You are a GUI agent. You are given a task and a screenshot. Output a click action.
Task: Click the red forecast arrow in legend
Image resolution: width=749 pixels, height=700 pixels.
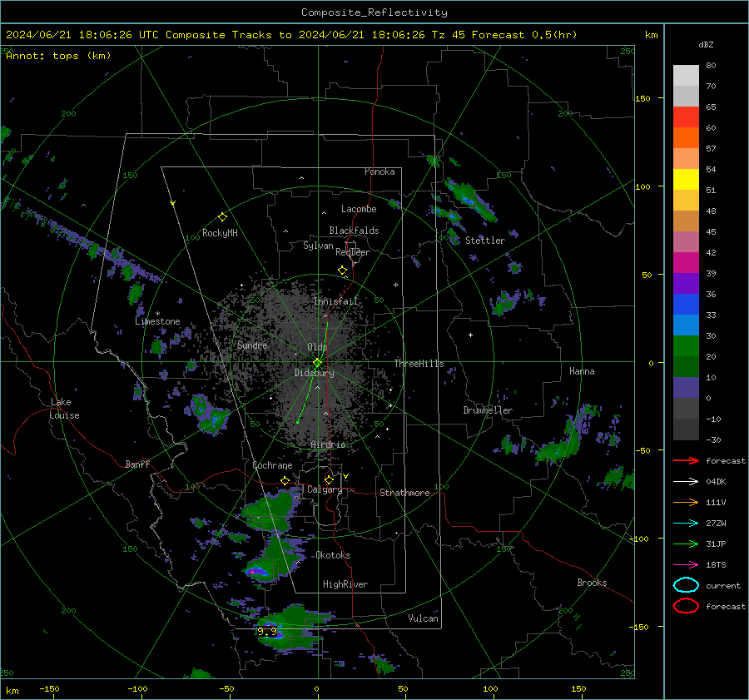coord(686,460)
